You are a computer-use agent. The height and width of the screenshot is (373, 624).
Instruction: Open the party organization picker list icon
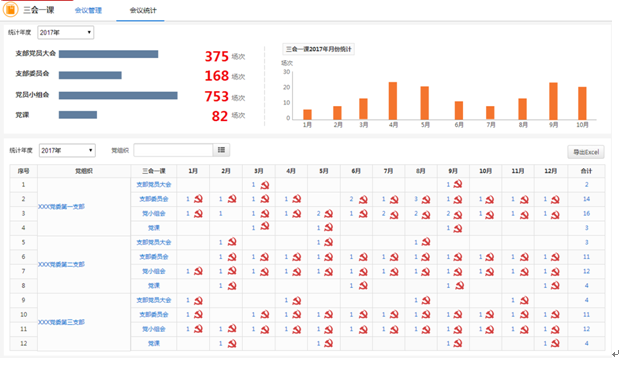coord(221,150)
